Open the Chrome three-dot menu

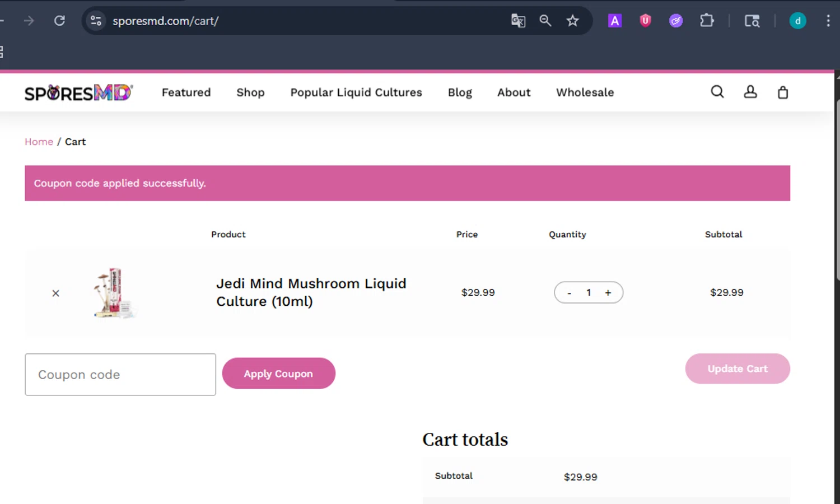(828, 21)
